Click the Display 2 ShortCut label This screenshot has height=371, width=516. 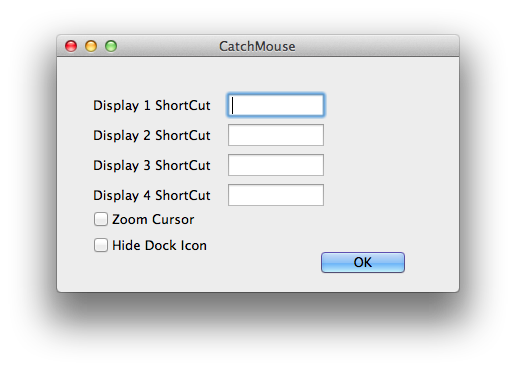[x=152, y=136]
